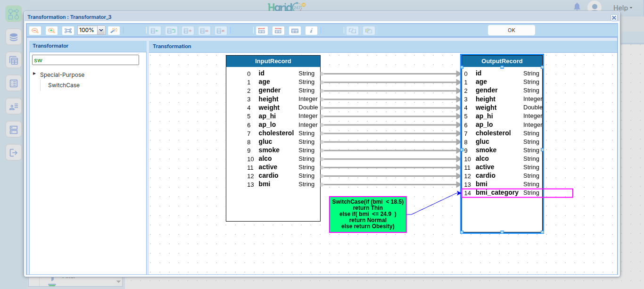Click the database sidebar icon
Image resolution: width=644 pixels, height=289 pixels.
click(14, 37)
